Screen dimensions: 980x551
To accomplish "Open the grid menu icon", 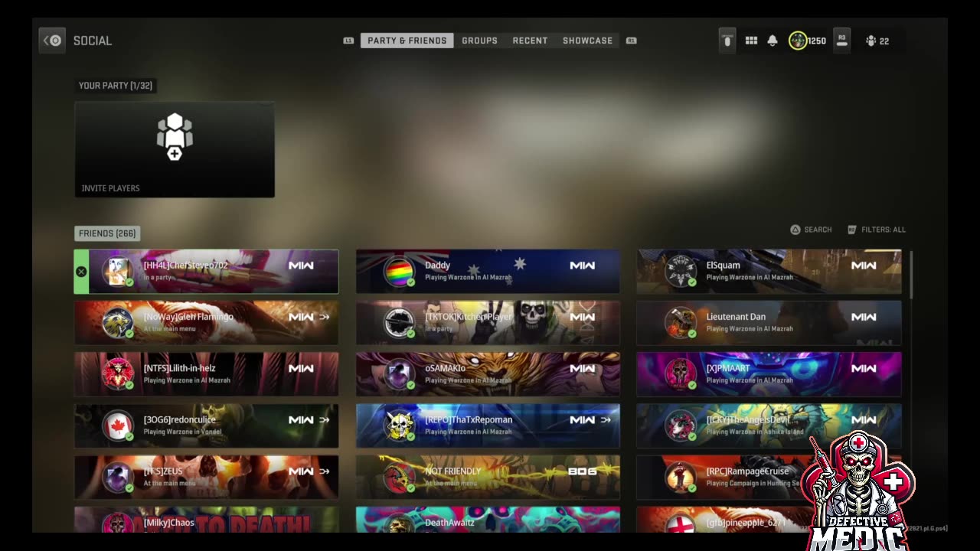I will (x=751, y=41).
